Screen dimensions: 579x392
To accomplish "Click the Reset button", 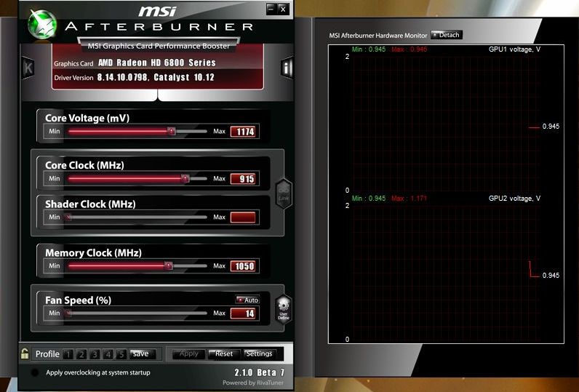I will click(x=224, y=353).
